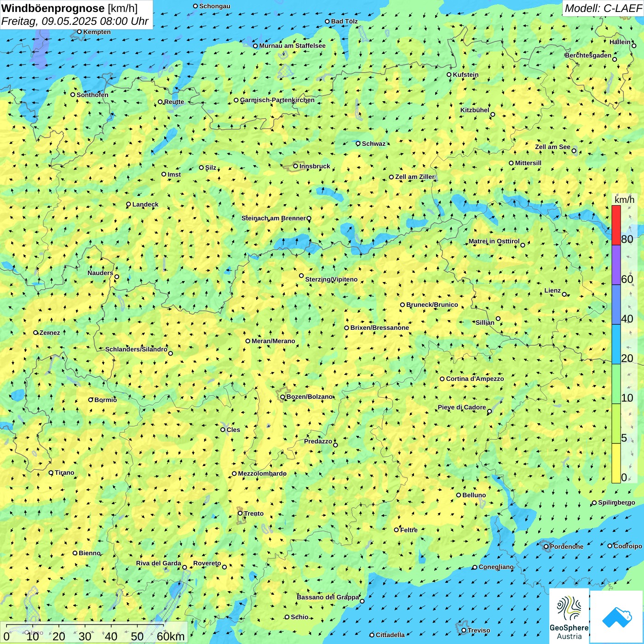644x644 pixels.
Task: Click the Windböenprognose title text
Action: [53, 8]
